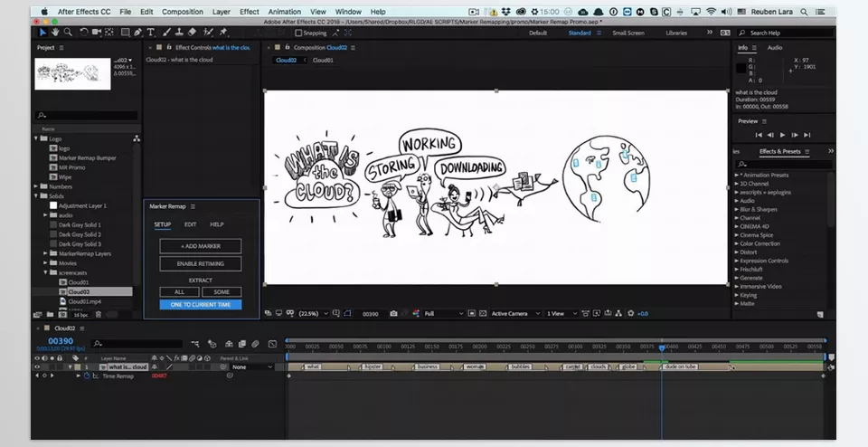Viewport: 868px width, 447px height.
Task: Open the Effect menu
Action: click(250, 12)
